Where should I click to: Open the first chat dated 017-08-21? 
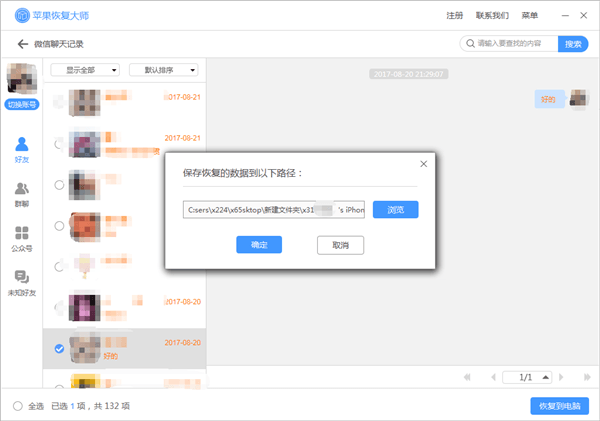[125, 103]
